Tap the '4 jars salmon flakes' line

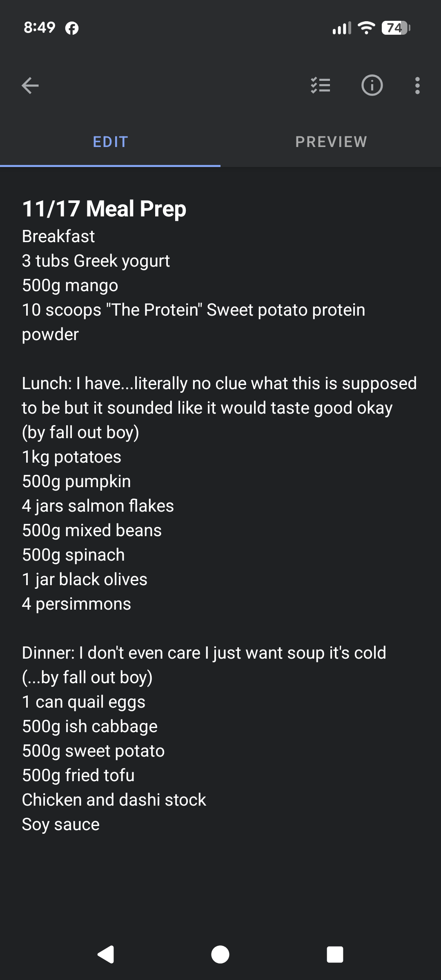(98, 506)
